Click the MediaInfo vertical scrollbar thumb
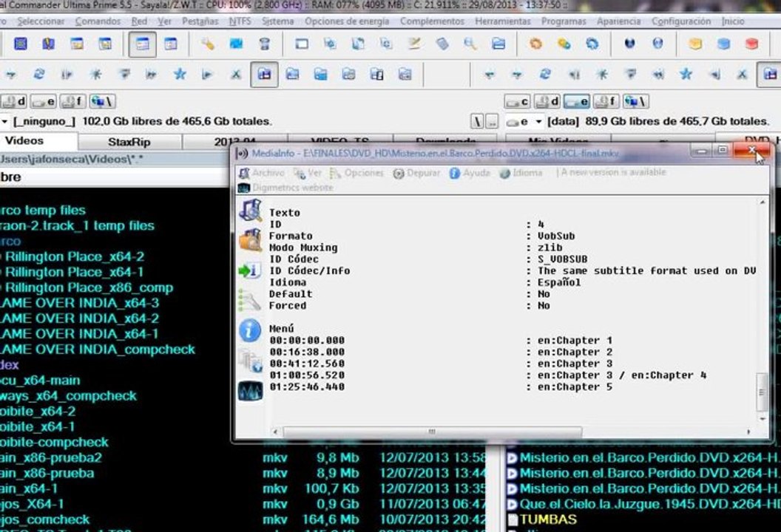This screenshot has height=532, width=781. [762, 392]
